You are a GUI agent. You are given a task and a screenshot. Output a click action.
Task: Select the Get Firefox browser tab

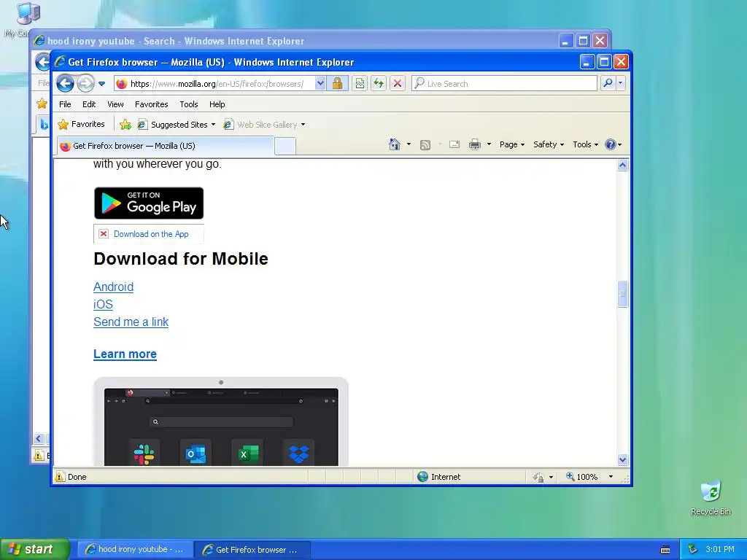pyautogui.click(x=166, y=146)
